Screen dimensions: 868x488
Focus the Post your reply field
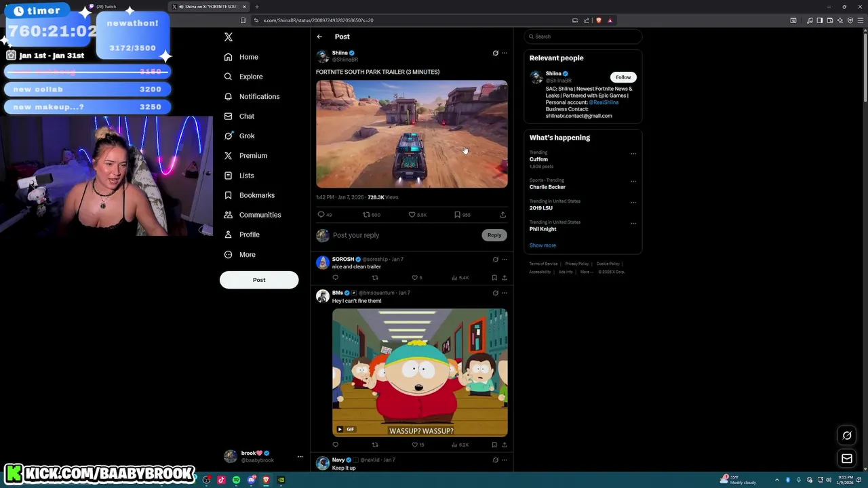406,235
